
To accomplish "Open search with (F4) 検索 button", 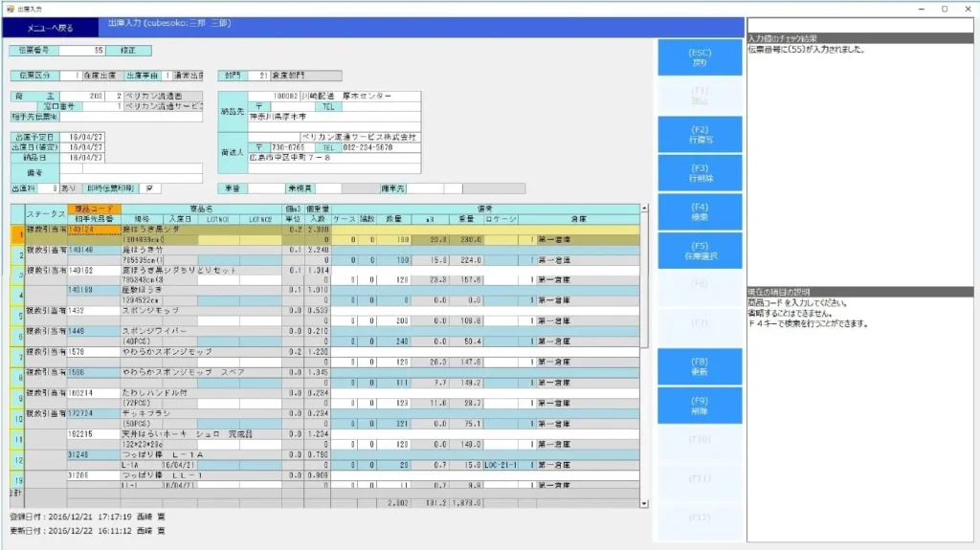I will tap(700, 211).
